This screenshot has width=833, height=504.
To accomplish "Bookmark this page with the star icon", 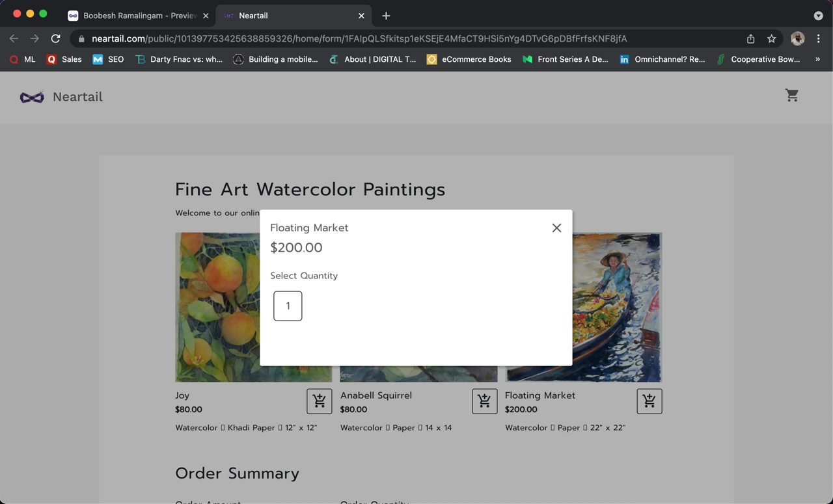I will [x=772, y=39].
